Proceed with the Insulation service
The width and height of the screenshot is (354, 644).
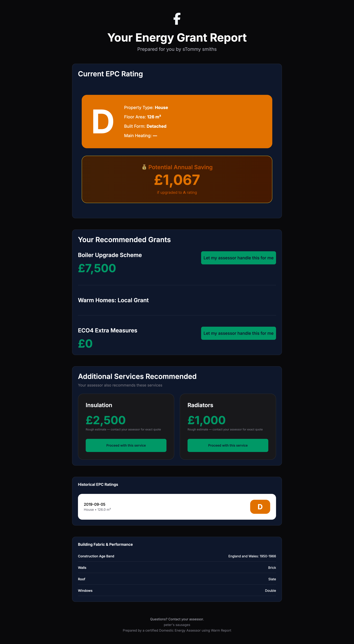126,445
